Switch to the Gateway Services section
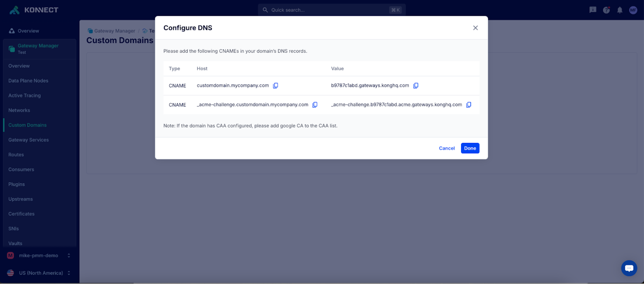 (29, 140)
